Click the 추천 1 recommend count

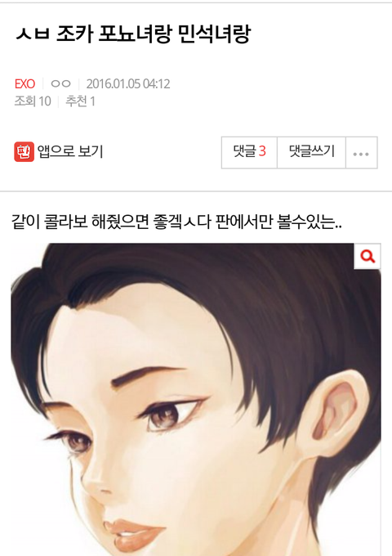coord(80,101)
